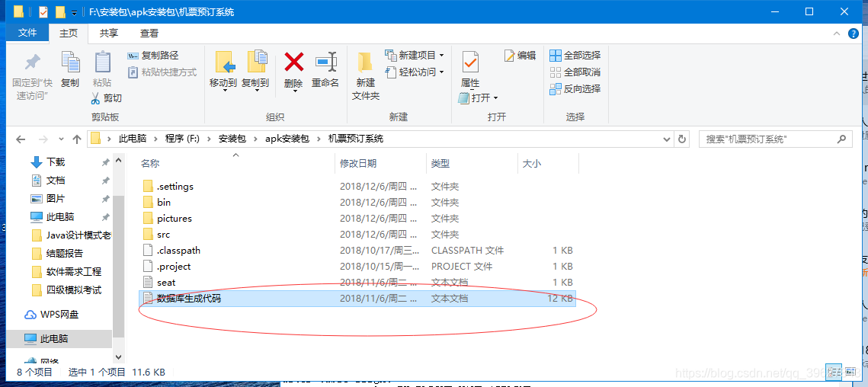Image resolution: width=868 pixels, height=387 pixels.
Task: Click the red Delete (删除) icon
Action: [x=294, y=62]
